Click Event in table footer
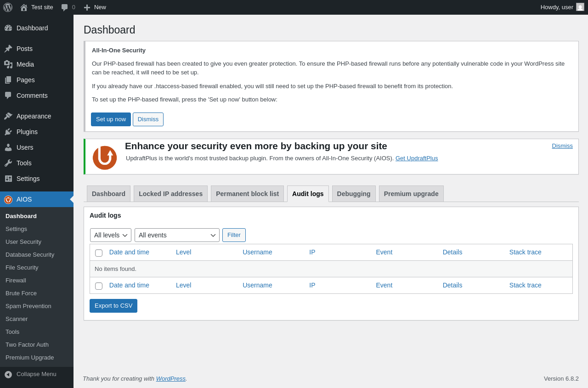Viewport: 588px width, 388px height. (384, 285)
